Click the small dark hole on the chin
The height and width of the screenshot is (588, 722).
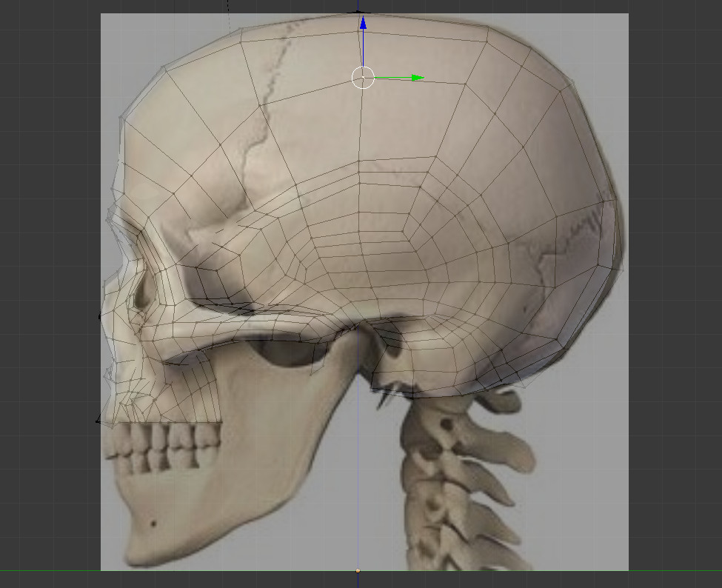click(x=153, y=523)
